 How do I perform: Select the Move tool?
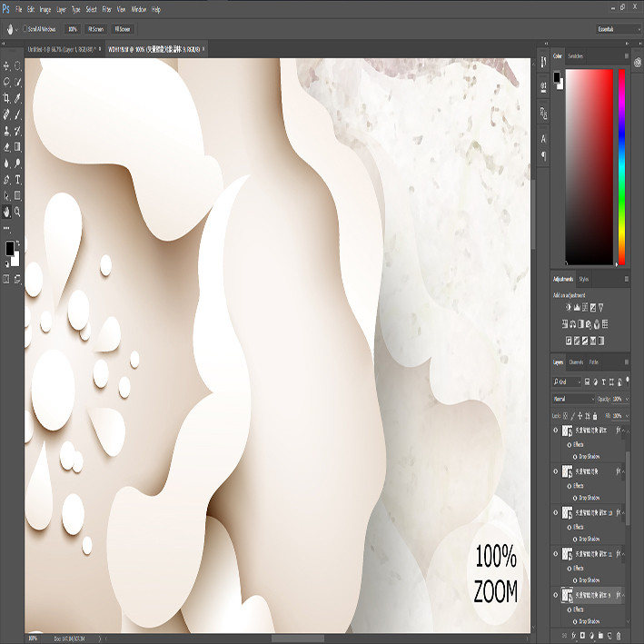point(6,65)
